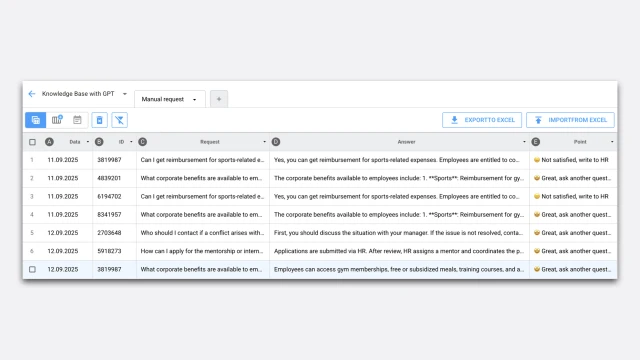The height and width of the screenshot is (360, 640).
Task: Expand the Knowledge Base with GPT dropdown
Action: (125, 94)
